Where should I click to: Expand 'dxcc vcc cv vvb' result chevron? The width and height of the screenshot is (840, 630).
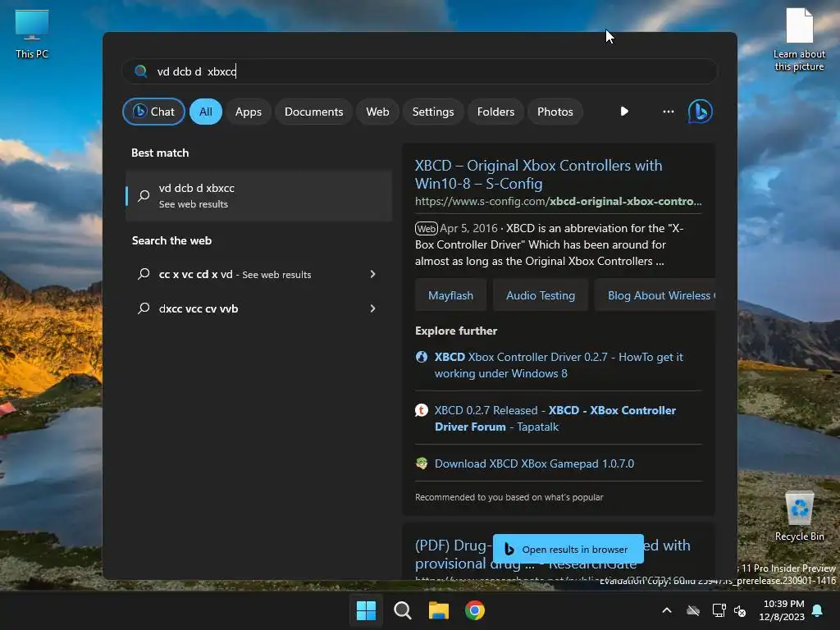pos(373,308)
